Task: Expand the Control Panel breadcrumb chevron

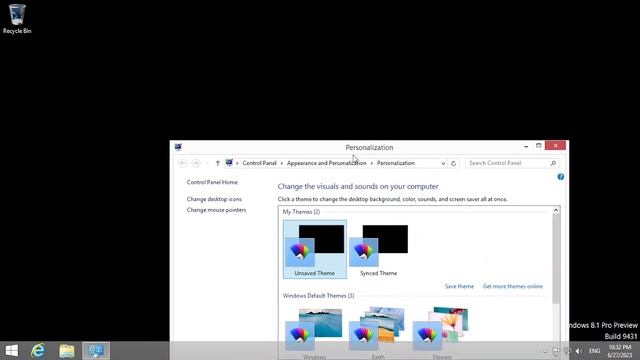Action: 282,163
